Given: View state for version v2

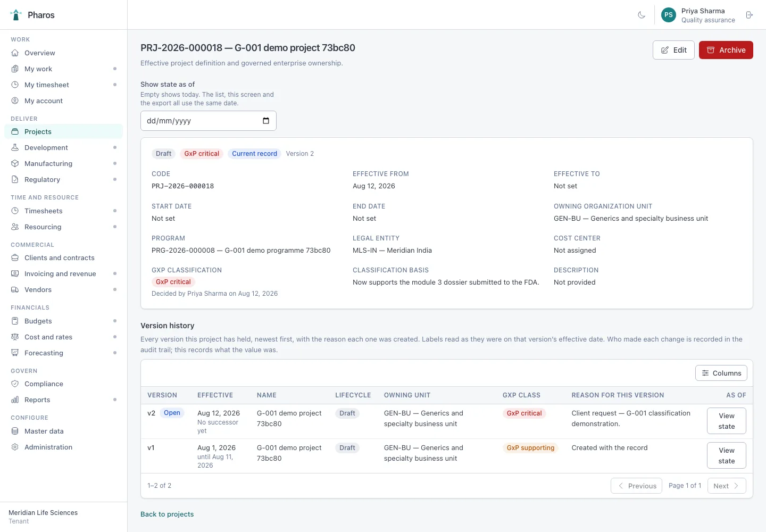Looking at the screenshot, I should (x=727, y=421).
